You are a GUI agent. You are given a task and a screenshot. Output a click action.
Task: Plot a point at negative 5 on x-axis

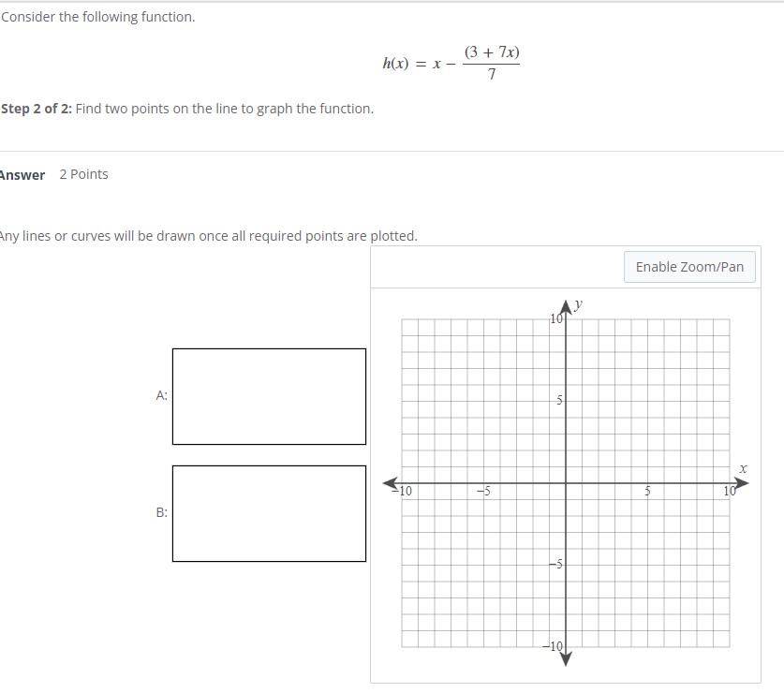coord(485,484)
